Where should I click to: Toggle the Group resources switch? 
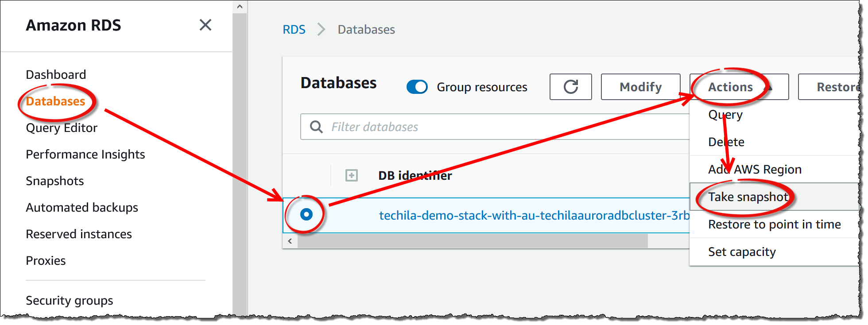tap(417, 87)
